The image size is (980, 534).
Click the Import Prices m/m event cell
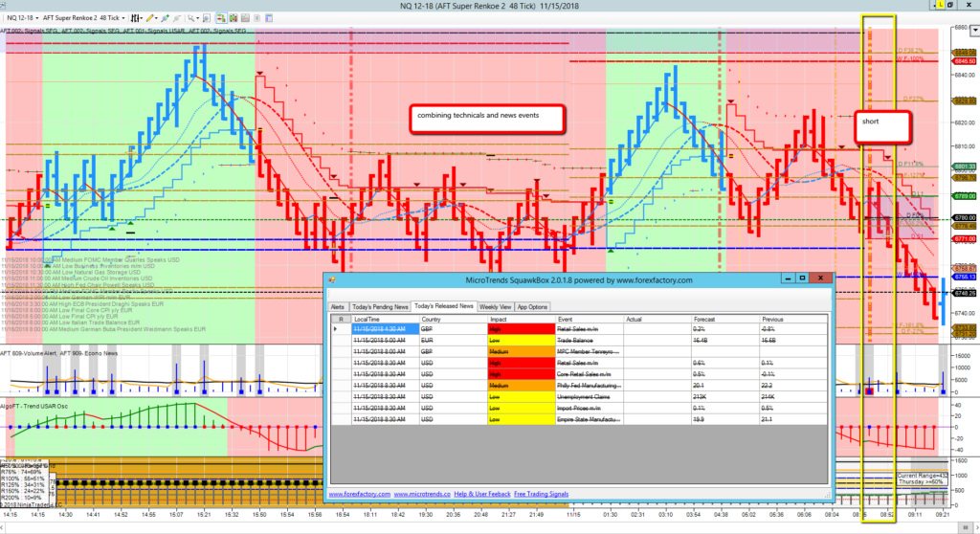point(590,408)
